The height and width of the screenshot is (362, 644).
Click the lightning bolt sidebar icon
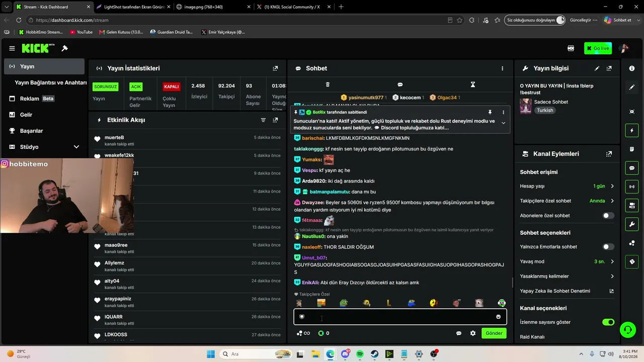click(632, 131)
